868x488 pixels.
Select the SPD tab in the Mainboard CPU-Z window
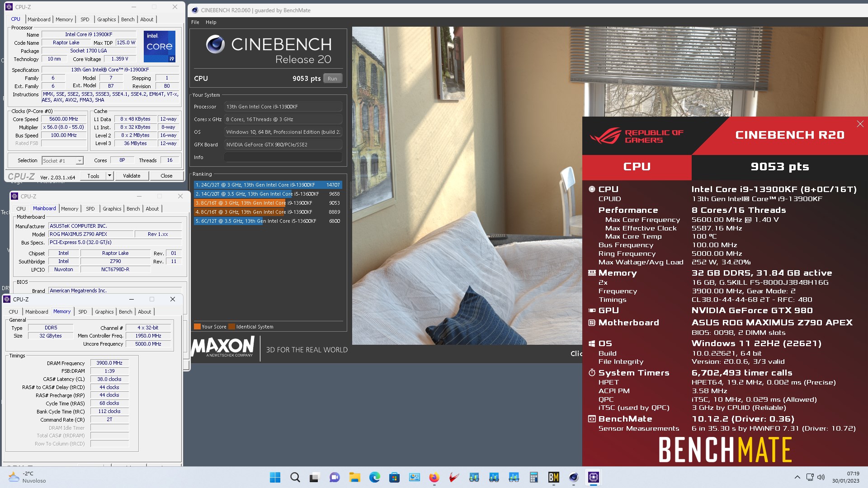click(90, 209)
